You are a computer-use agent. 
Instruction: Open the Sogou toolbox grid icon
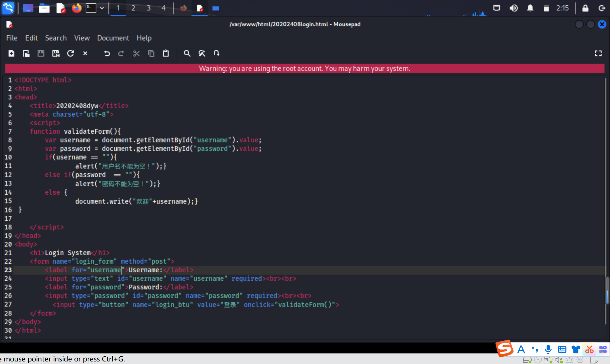[x=603, y=350]
